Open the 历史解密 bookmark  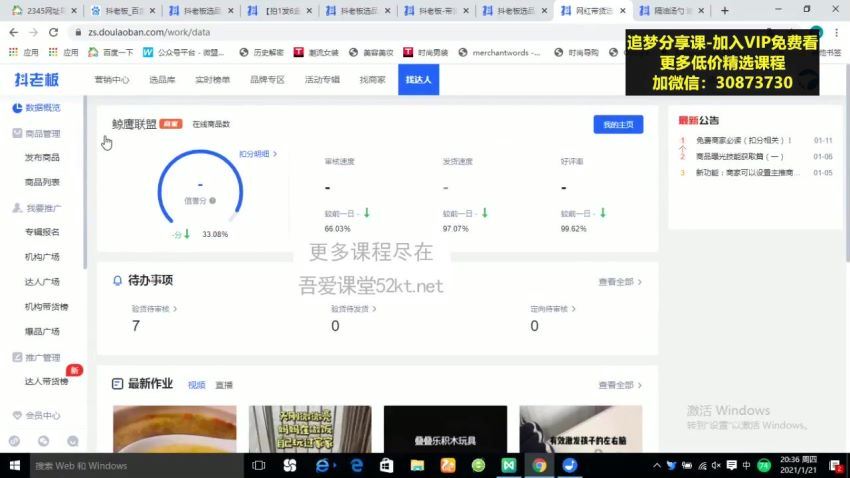262,53
